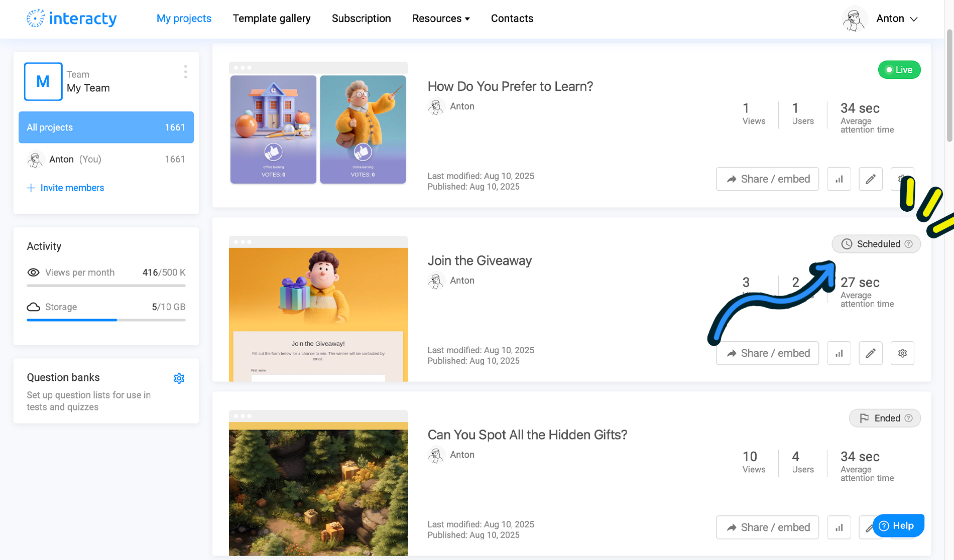Open the Contacts page
This screenshot has height=560, width=954.
[512, 19]
